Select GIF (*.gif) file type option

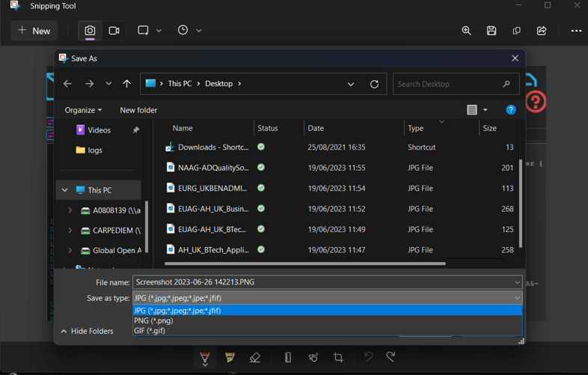(x=150, y=330)
